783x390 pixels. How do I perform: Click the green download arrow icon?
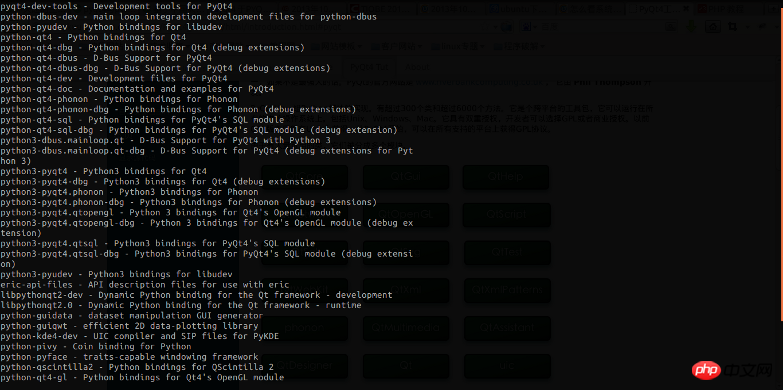pos(692,26)
